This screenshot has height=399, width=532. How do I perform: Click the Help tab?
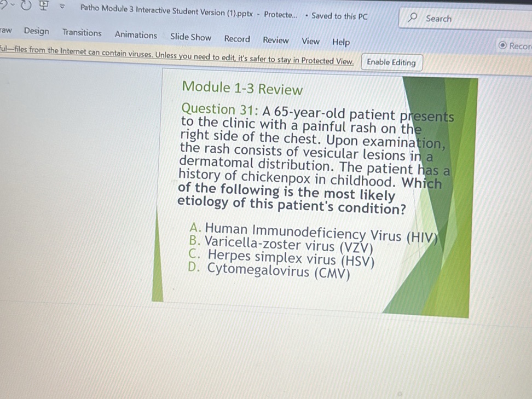(x=341, y=42)
